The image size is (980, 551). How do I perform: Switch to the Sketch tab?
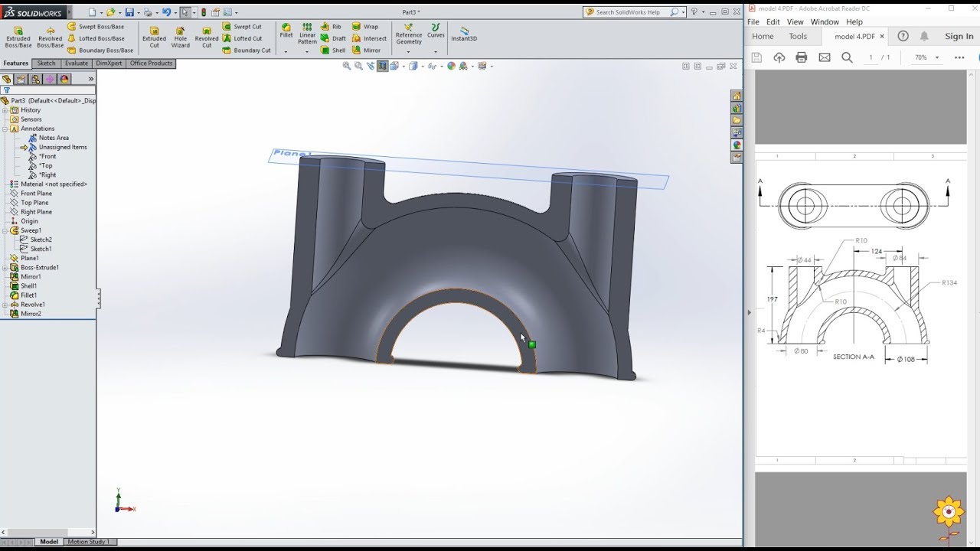47,64
